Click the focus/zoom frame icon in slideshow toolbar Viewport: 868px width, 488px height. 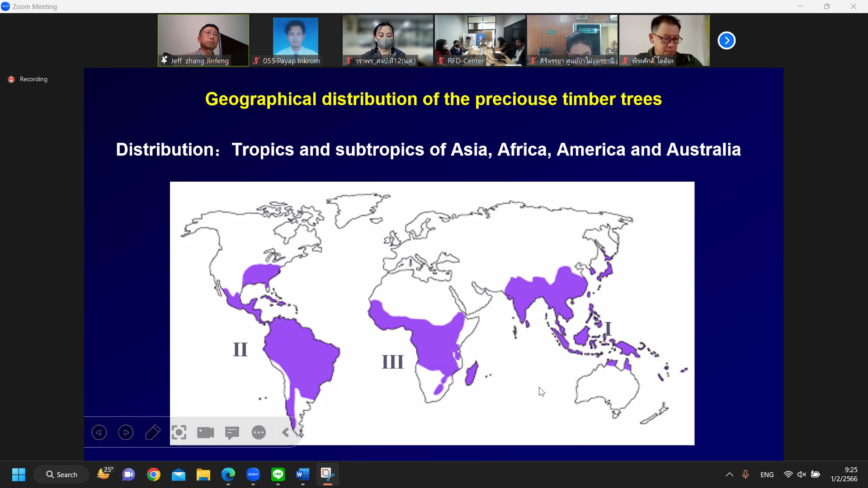click(179, 432)
